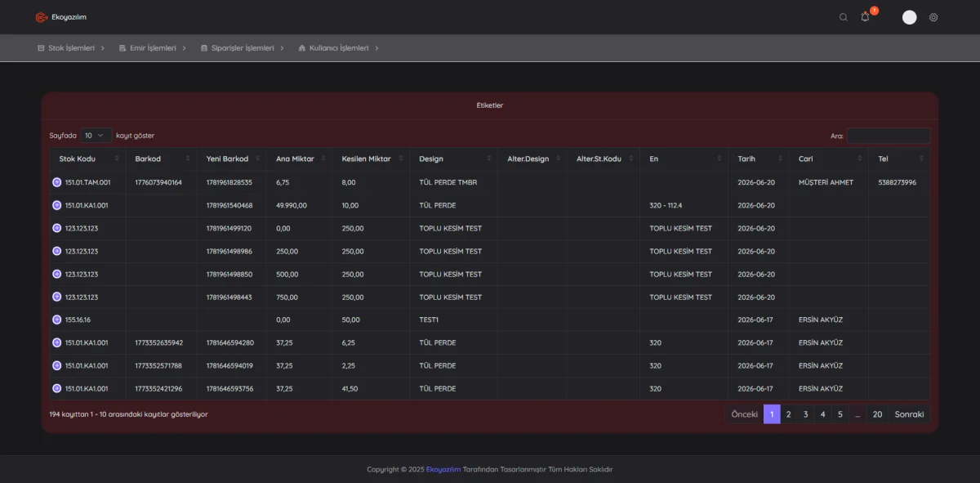Click row icon for barcode 1781961498986 row
980x483 pixels.
coord(57,251)
